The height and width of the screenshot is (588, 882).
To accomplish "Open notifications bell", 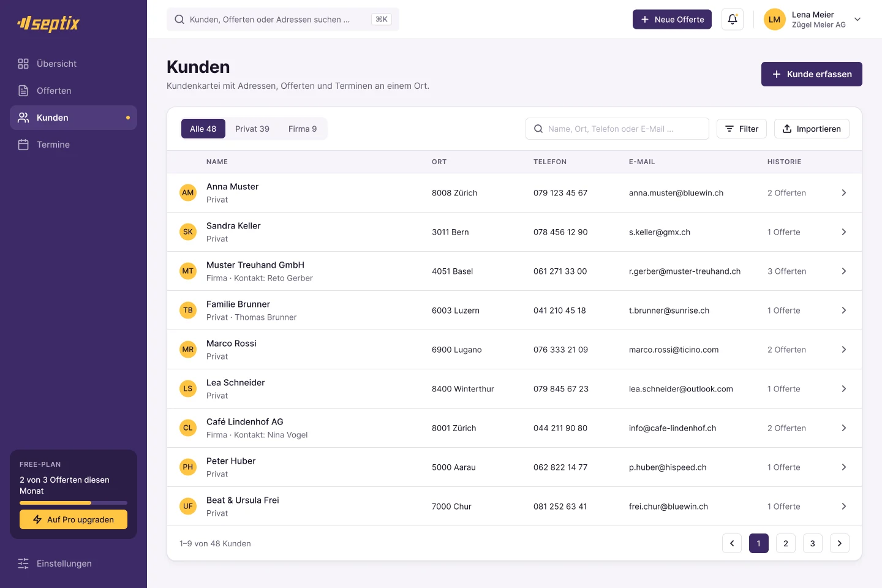I will click(x=733, y=20).
